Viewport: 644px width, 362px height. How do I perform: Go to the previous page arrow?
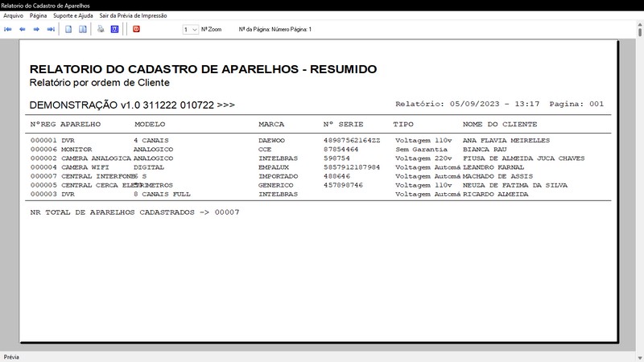(x=23, y=29)
